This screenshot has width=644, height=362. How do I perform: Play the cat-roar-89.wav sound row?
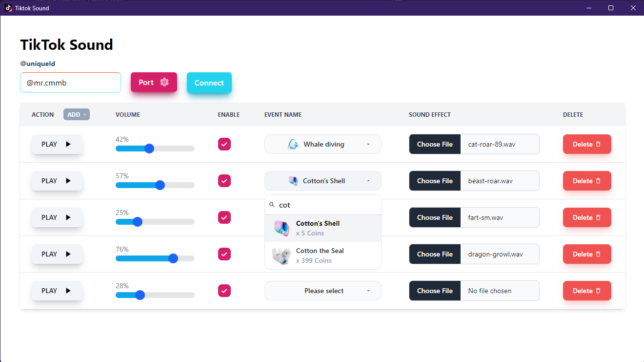pos(57,144)
